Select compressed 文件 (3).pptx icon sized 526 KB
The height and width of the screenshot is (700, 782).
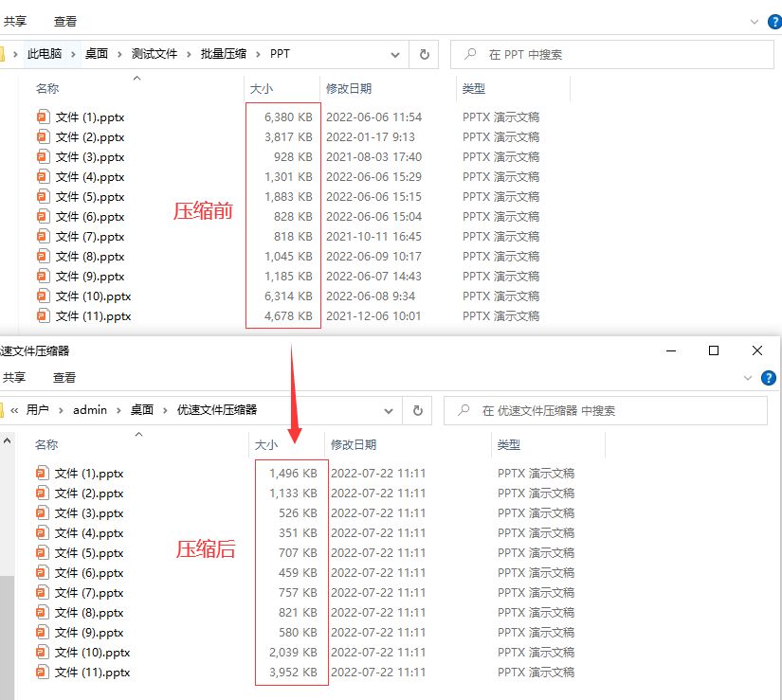tap(42, 512)
